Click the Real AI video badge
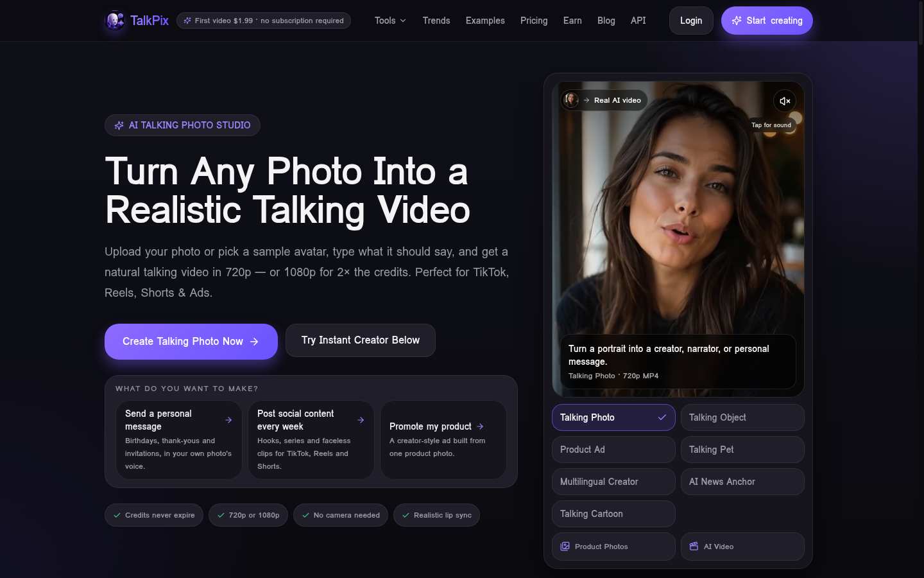This screenshot has width=924, height=578. coord(604,100)
